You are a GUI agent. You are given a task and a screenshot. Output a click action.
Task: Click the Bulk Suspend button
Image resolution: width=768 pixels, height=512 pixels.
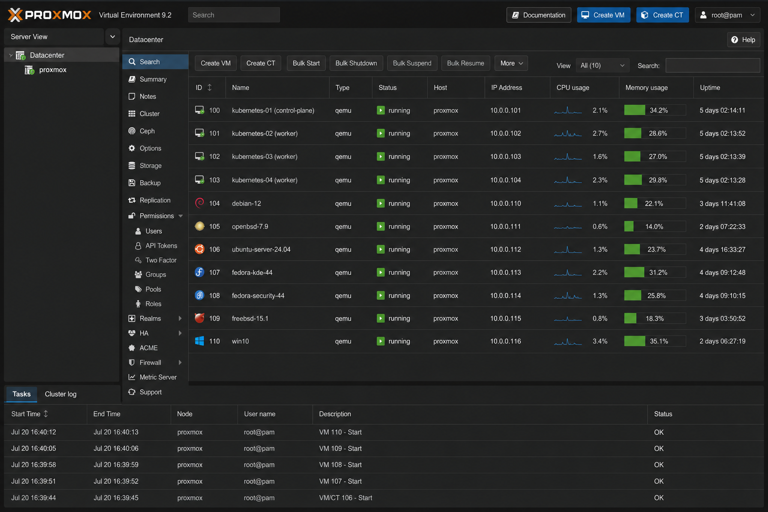point(412,63)
